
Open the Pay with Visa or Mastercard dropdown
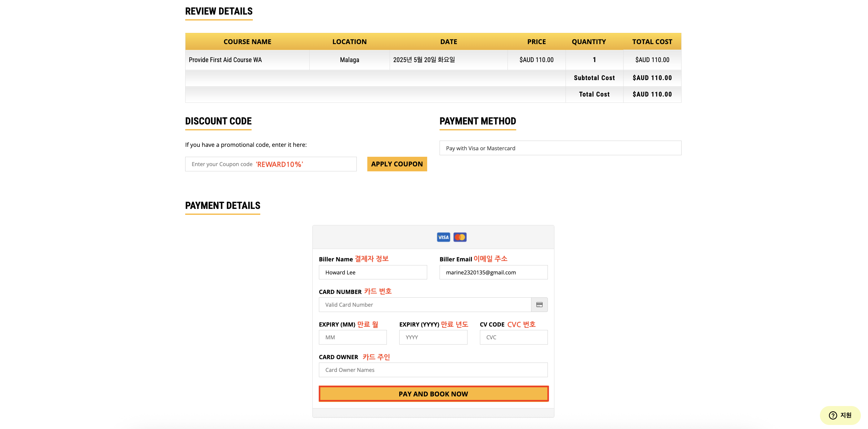560,148
